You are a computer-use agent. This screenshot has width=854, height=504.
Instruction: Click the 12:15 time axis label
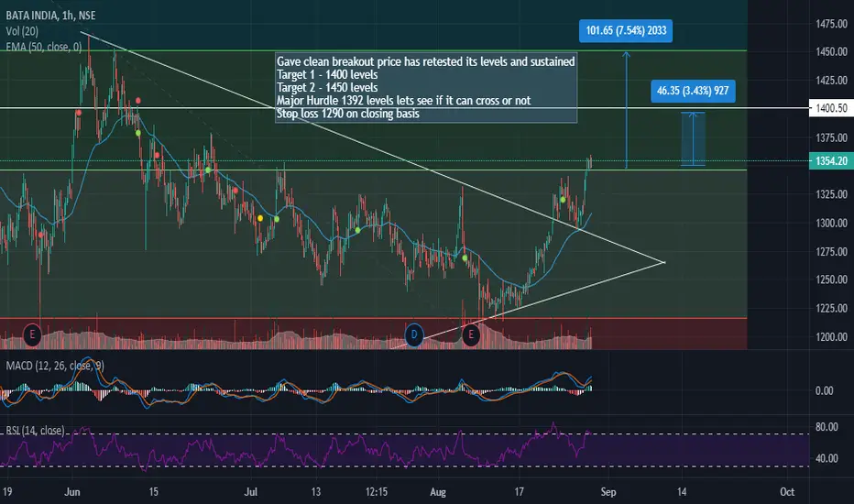tap(377, 492)
